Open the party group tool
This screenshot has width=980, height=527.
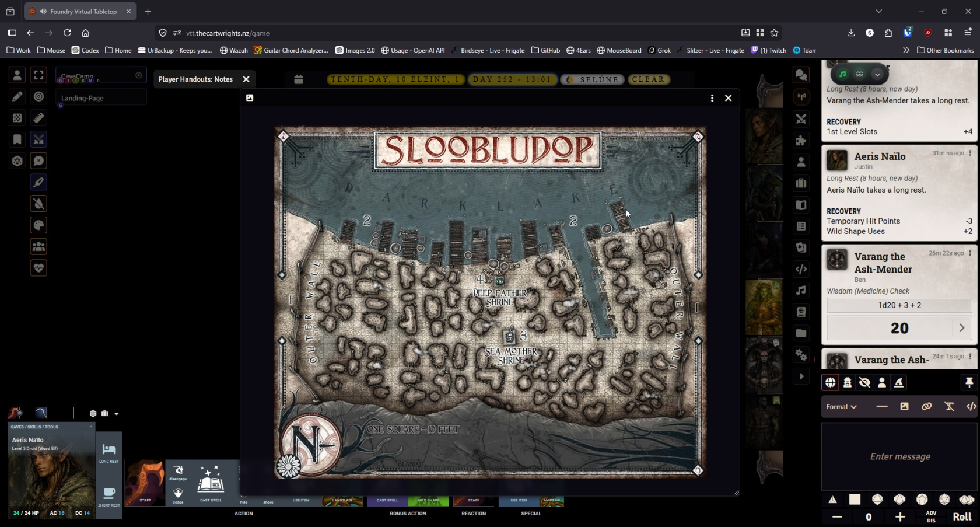tap(38, 246)
